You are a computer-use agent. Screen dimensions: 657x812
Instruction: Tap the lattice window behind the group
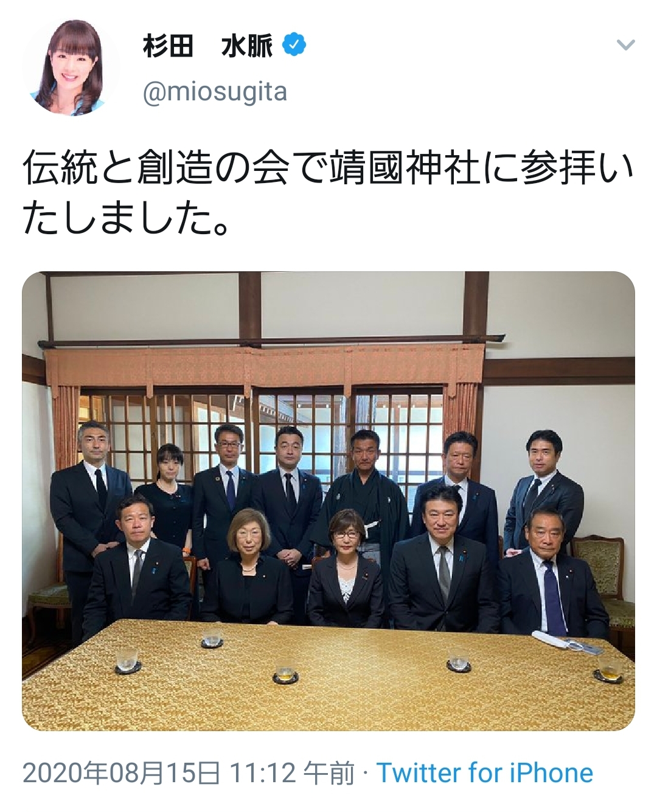(262, 432)
